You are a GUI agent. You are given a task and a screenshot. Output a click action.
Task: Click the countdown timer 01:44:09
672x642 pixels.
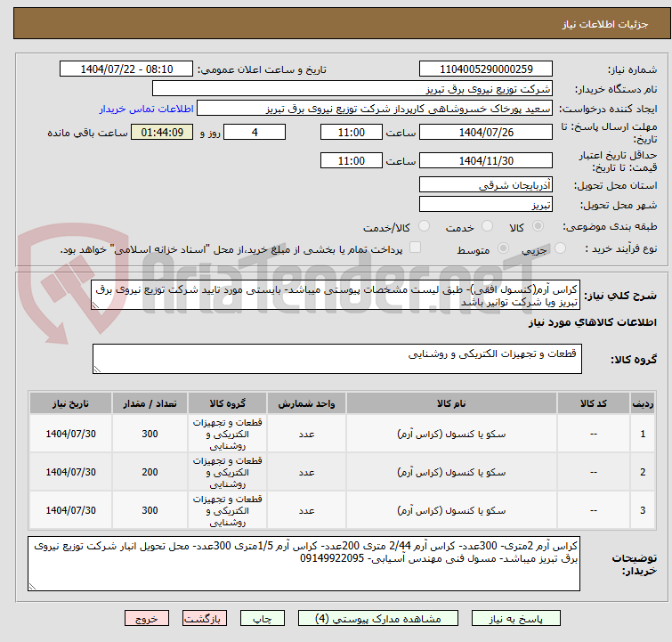coord(162,132)
